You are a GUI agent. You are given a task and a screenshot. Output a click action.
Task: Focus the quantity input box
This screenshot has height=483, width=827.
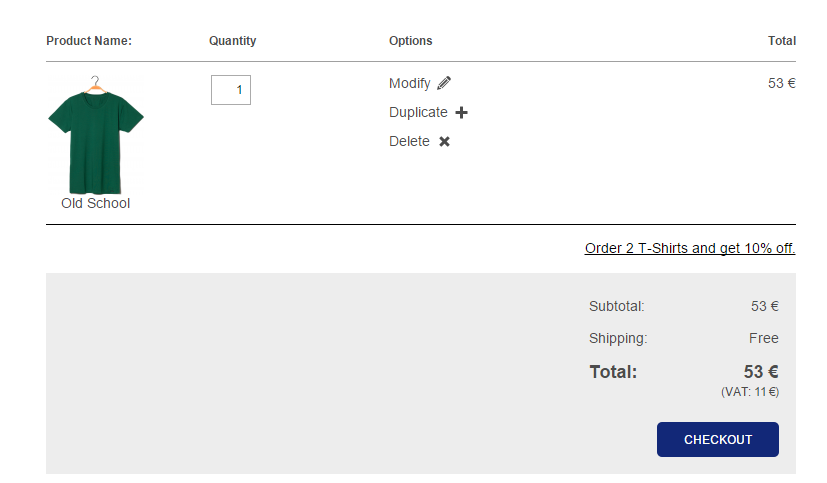tap(231, 90)
